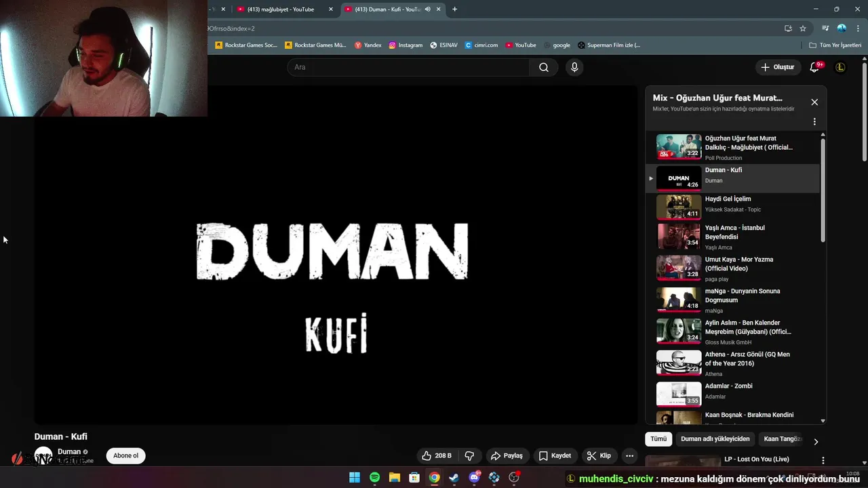Subscribe with the Abone ol button
Viewport: 868px width, 488px height.
125,455
